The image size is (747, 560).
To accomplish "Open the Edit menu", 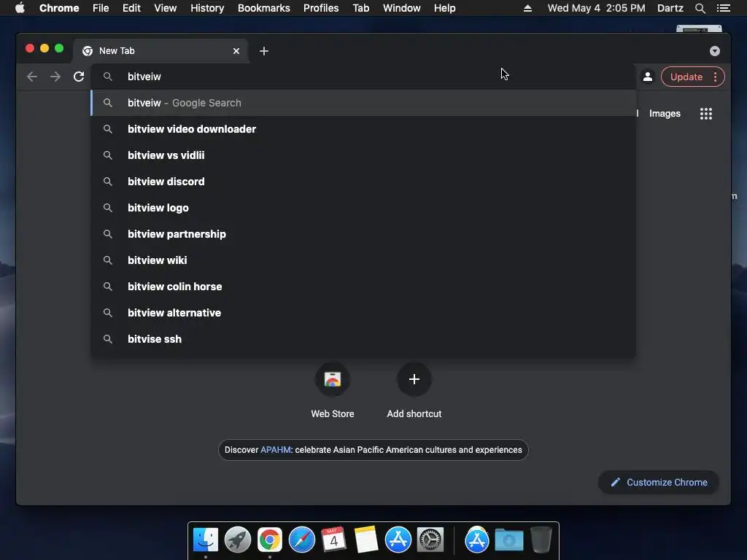I will (131, 8).
